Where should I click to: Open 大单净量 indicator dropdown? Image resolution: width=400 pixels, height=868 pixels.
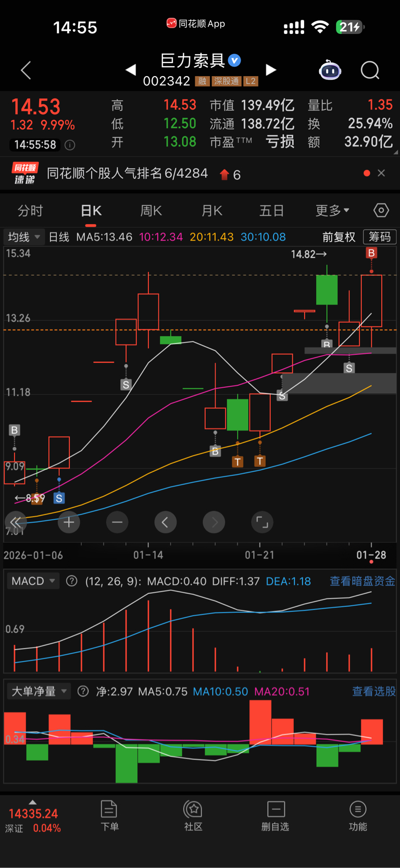(x=39, y=691)
